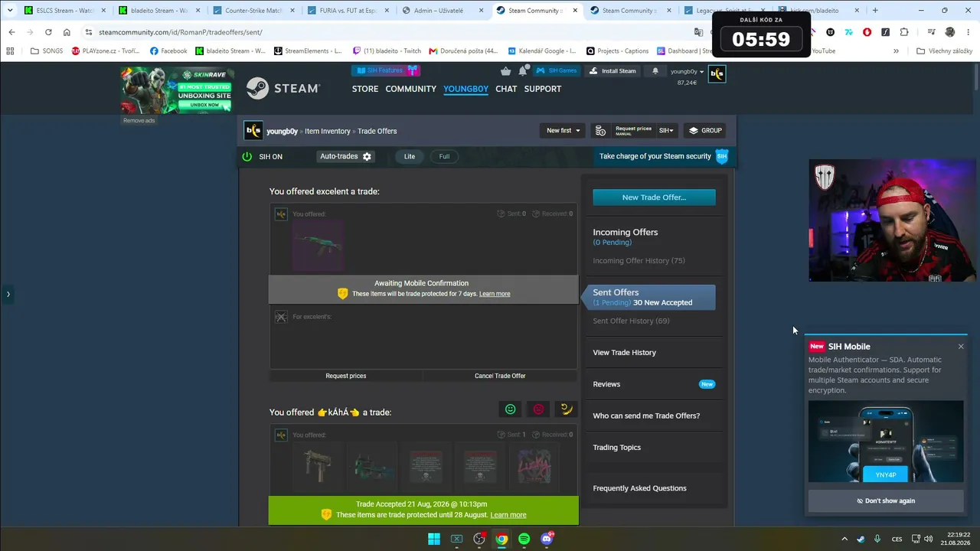Open Auto-trades settings gear
This screenshot has height=551, width=980.
(x=367, y=156)
